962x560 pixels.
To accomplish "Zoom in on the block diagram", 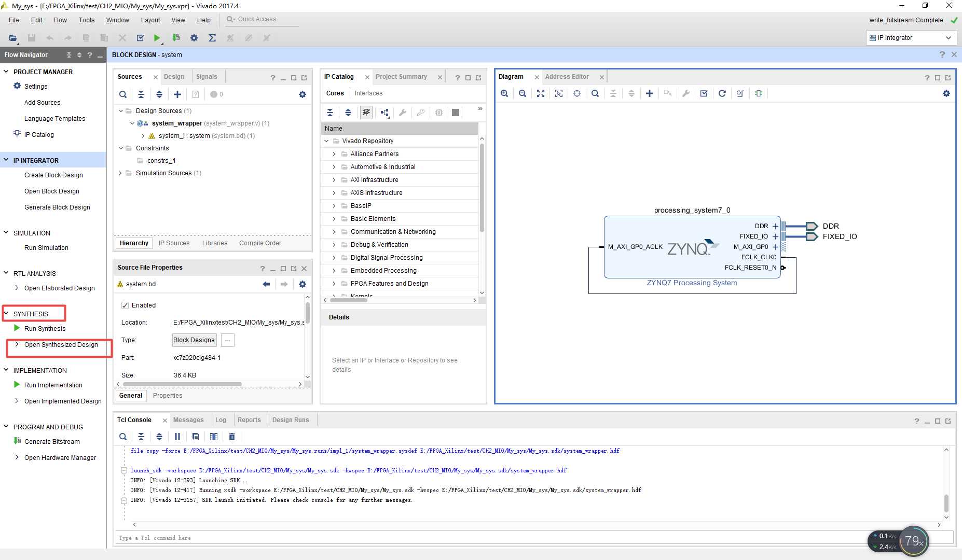I will point(504,93).
